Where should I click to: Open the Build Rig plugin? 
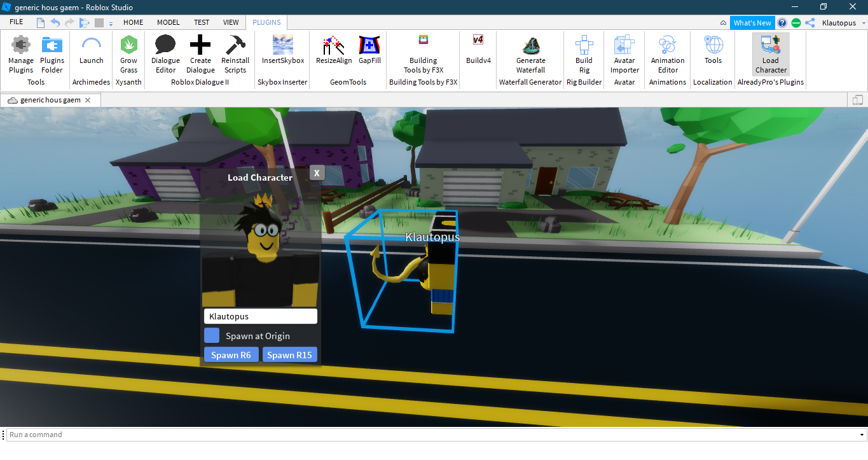click(584, 55)
